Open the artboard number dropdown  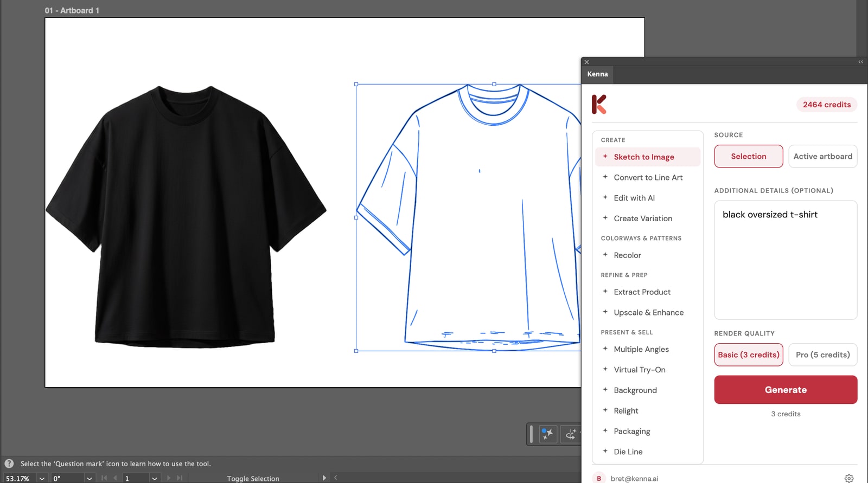click(x=155, y=479)
